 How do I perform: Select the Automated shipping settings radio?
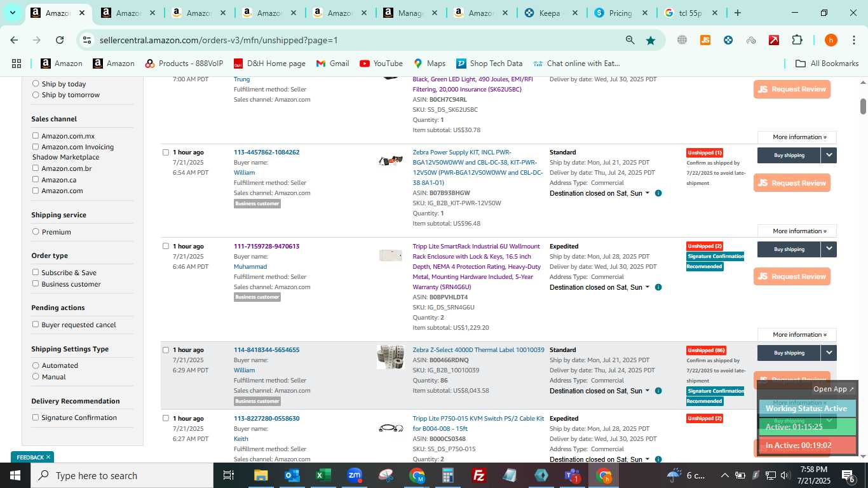(x=36, y=365)
